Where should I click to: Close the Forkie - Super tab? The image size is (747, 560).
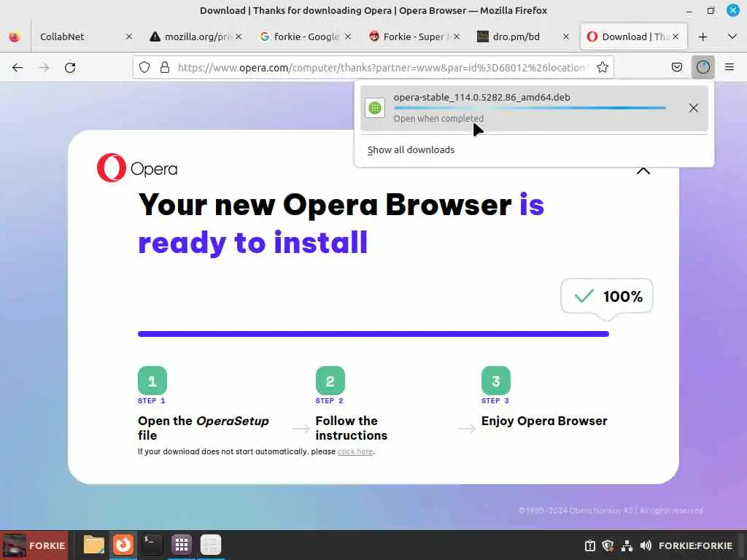coord(457,36)
